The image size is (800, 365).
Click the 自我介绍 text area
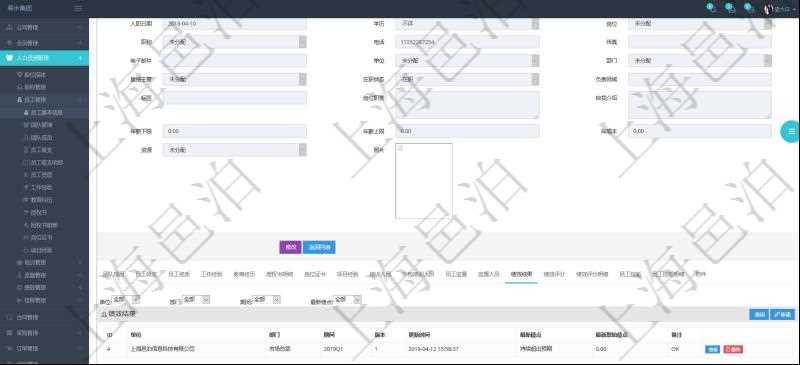pos(699,105)
